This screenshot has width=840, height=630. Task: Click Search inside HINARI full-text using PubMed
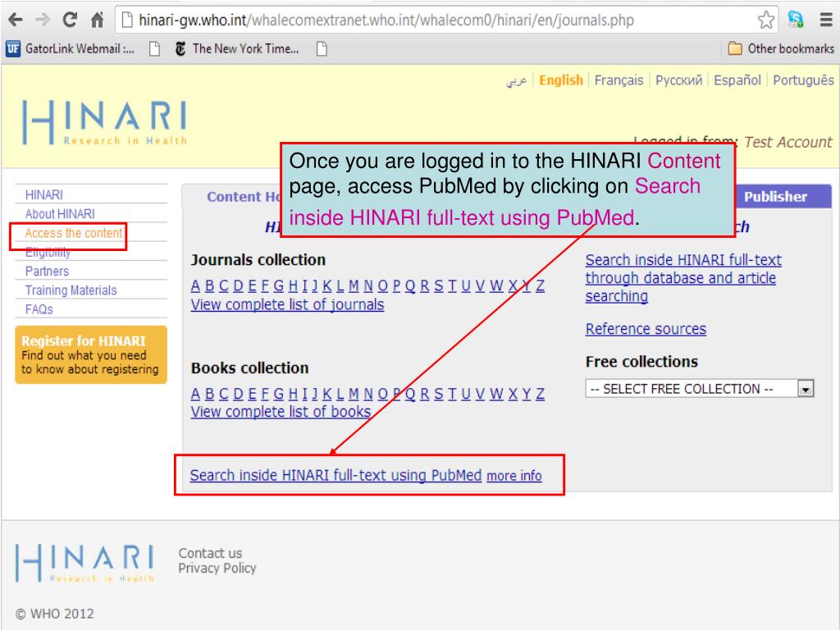point(336,475)
